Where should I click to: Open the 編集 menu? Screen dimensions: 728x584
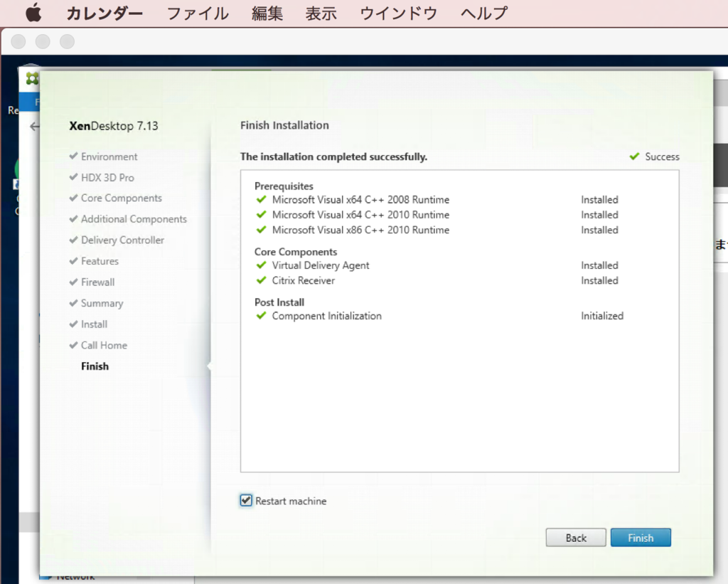tap(267, 13)
